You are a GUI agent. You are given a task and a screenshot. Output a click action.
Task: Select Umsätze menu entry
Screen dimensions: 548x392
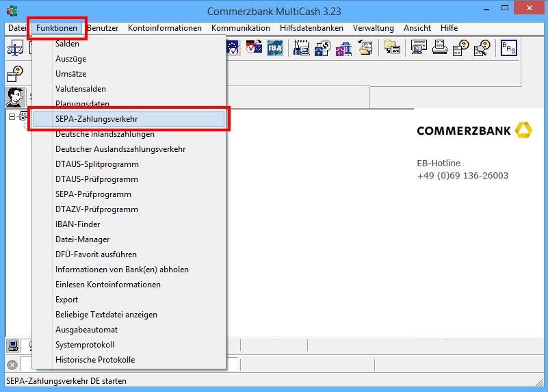pos(129,74)
